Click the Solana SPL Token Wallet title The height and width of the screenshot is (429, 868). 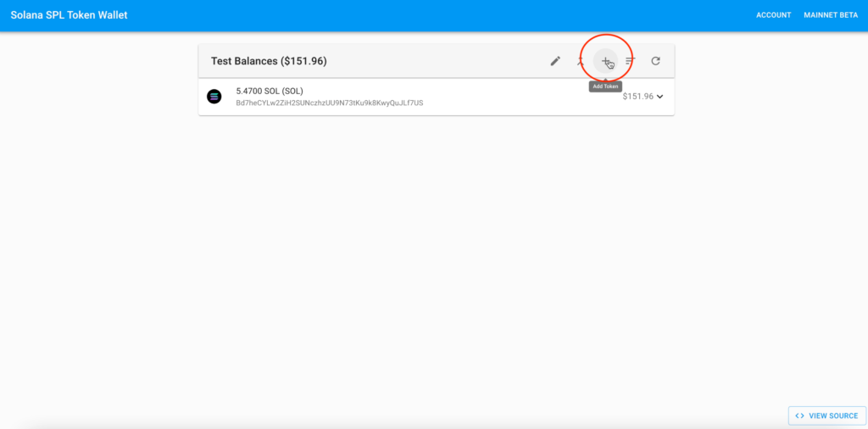[70, 15]
